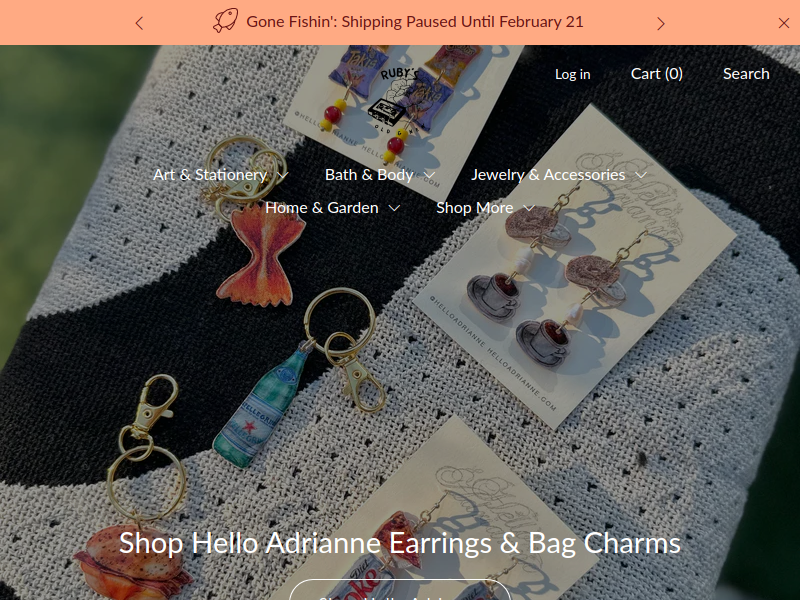View Cart (0)
The image size is (800, 600).
657,73
